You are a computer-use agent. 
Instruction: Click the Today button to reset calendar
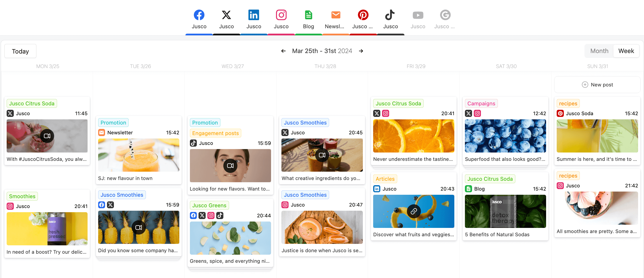click(20, 51)
